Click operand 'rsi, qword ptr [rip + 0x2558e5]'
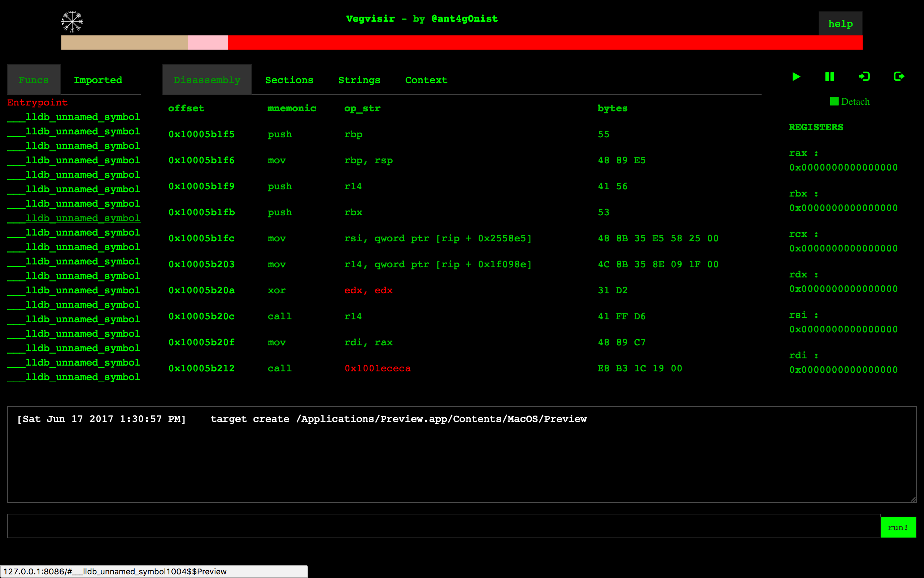The height and width of the screenshot is (578, 924). 438,238
